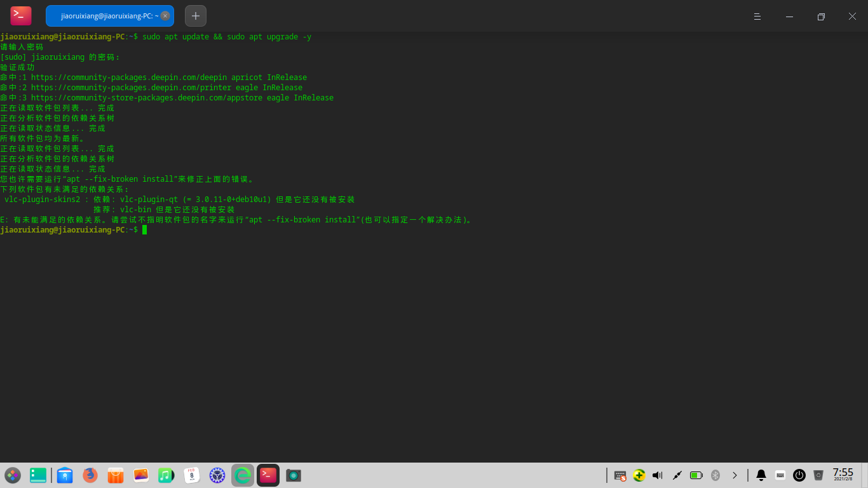Open the file manager from dock
This screenshot has height=488, width=868.
click(65, 475)
